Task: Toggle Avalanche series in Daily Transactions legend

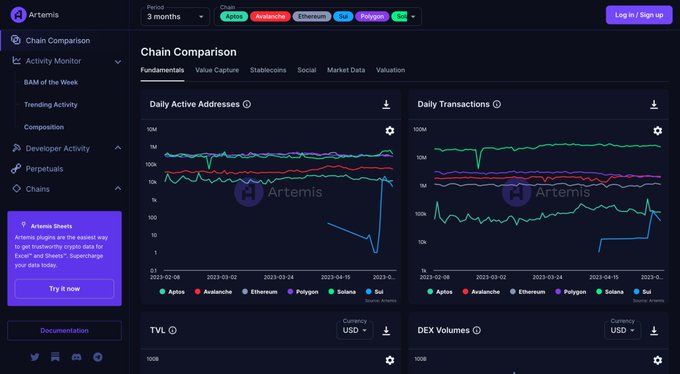Action: coord(481,292)
